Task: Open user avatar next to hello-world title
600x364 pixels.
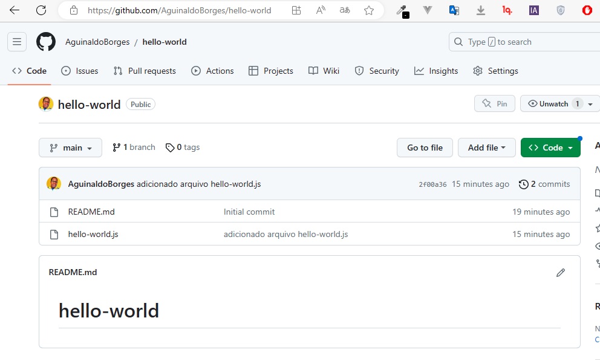Action: pyautogui.click(x=46, y=104)
